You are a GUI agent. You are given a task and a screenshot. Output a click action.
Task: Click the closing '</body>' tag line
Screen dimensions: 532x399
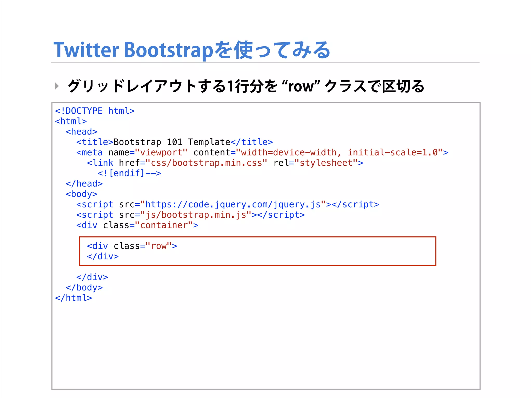(x=84, y=288)
